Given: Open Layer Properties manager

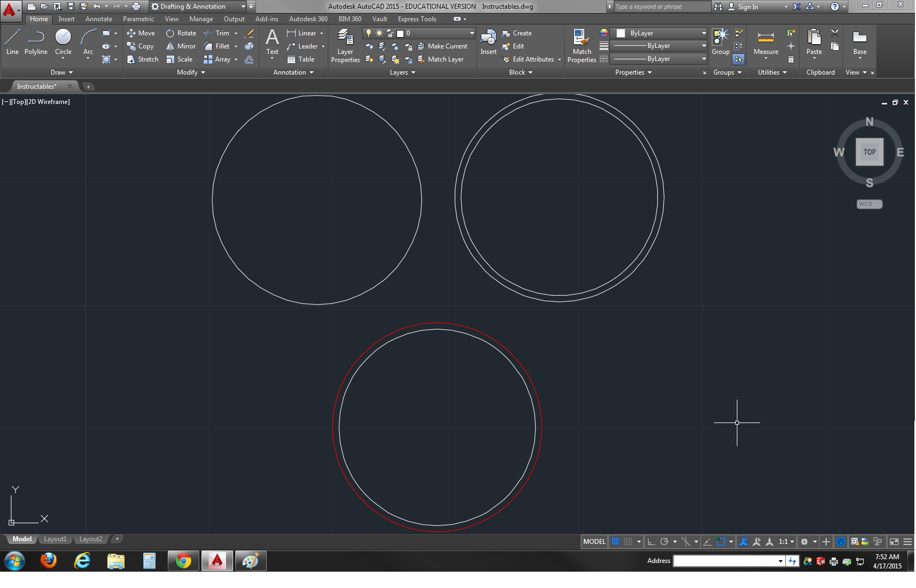Looking at the screenshot, I should tap(345, 46).
